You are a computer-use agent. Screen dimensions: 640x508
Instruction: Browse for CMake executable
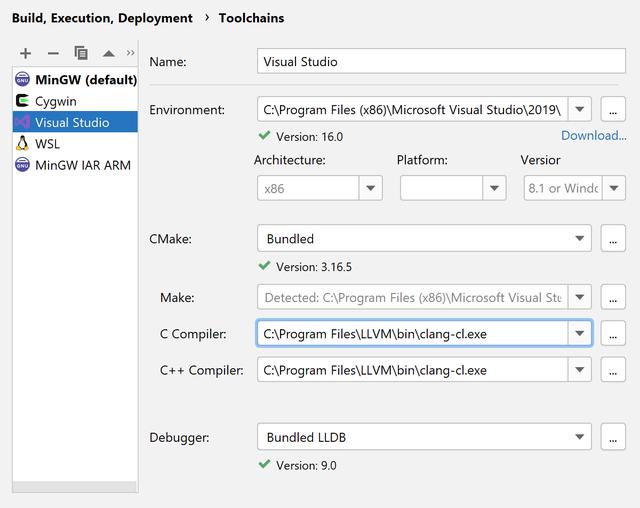tap(613, 238)
